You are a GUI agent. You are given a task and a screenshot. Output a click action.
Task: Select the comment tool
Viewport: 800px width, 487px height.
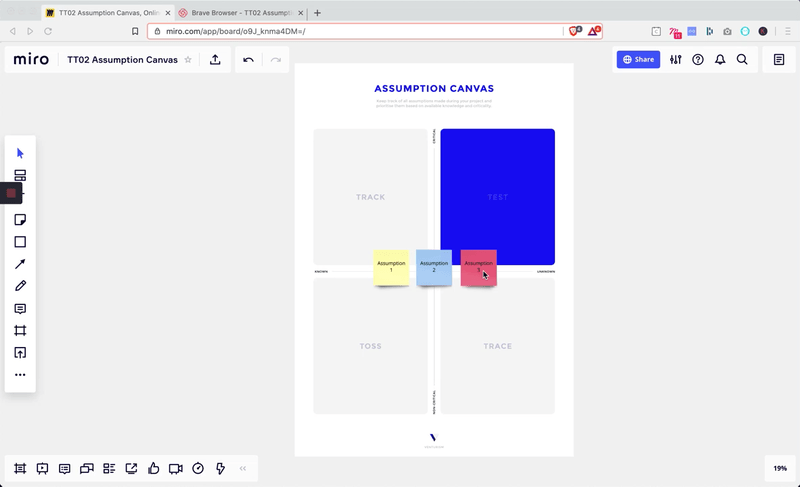click(x=20, y=309)
